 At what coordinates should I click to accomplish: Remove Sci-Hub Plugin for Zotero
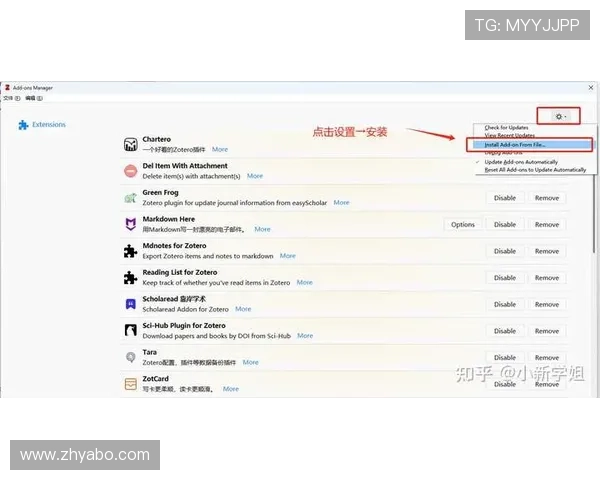[547, 331]
